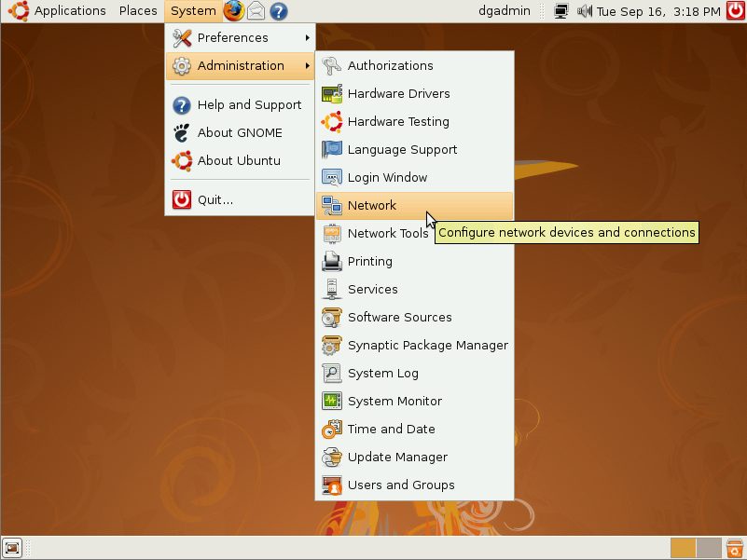This screenshot has width=747, height=560.
Task: Open Services
Action: [x=414, y=290]
